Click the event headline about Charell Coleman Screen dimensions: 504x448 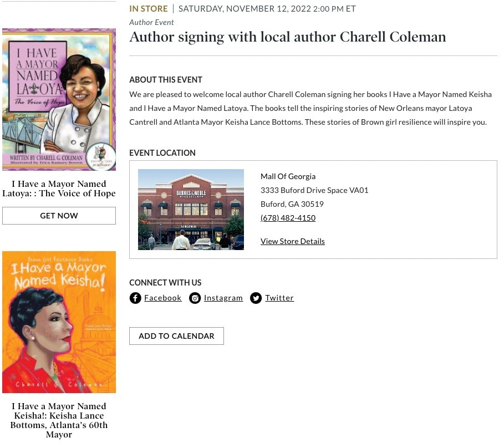click(x=288, y=37)
